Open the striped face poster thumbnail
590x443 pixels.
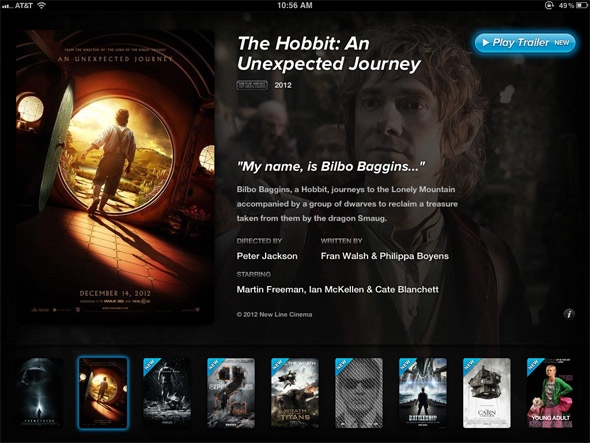(359, 393)
